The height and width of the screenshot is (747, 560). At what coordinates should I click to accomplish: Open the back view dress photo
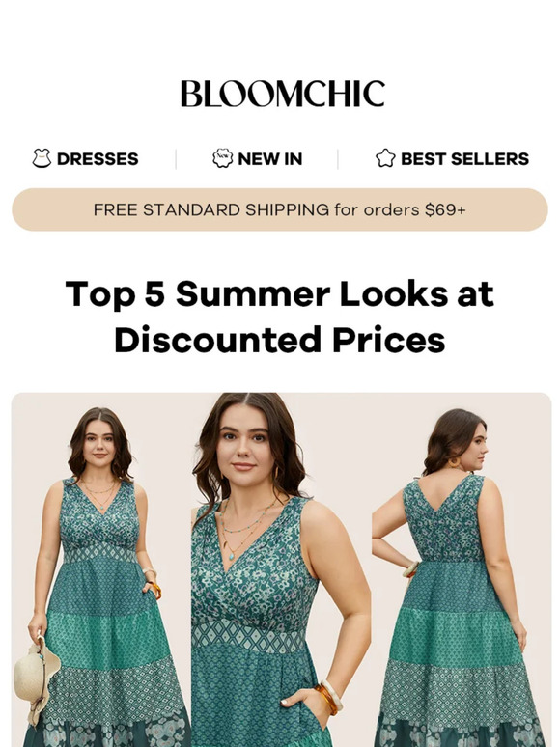(462, 569)
